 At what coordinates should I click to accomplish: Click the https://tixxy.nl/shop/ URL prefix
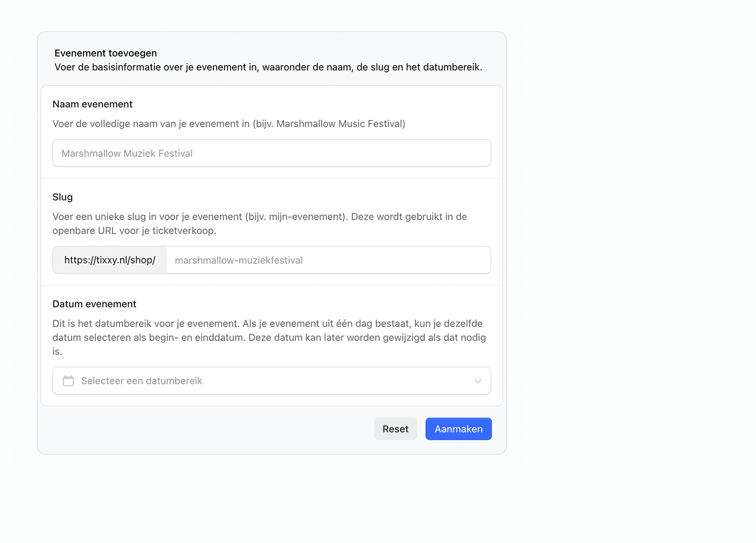(x=110, y=260)
